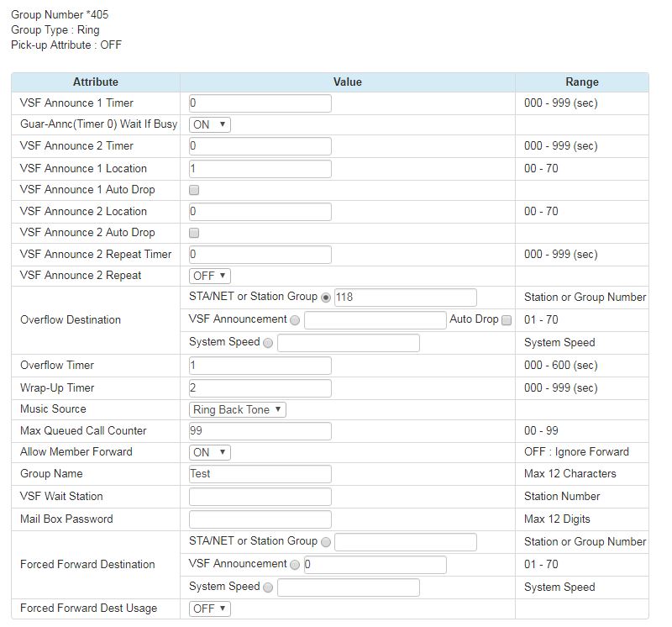Enable VSF Announce 2 Auto Drop checkbox

pos(194,233)
